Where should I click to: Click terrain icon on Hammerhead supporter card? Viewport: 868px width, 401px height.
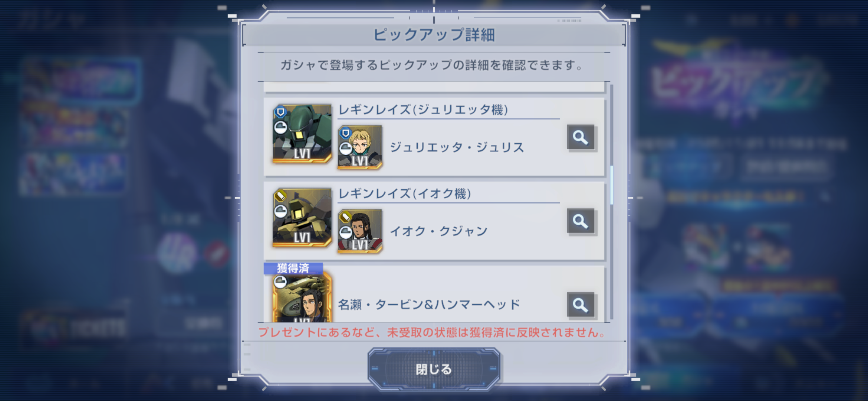tap(280, 282)
